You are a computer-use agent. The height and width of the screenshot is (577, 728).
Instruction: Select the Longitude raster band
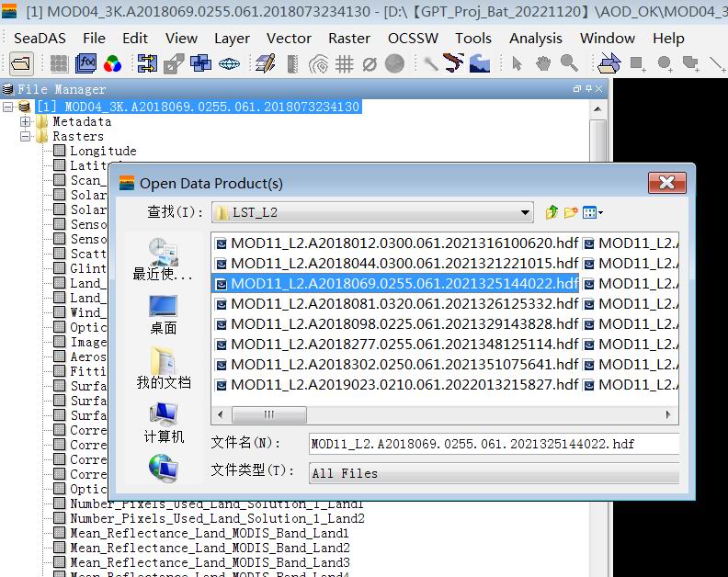tap(103, 151)
